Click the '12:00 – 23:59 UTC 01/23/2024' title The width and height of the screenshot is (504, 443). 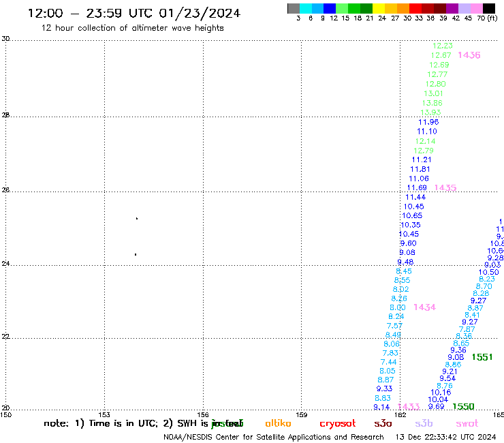[134, 14]
